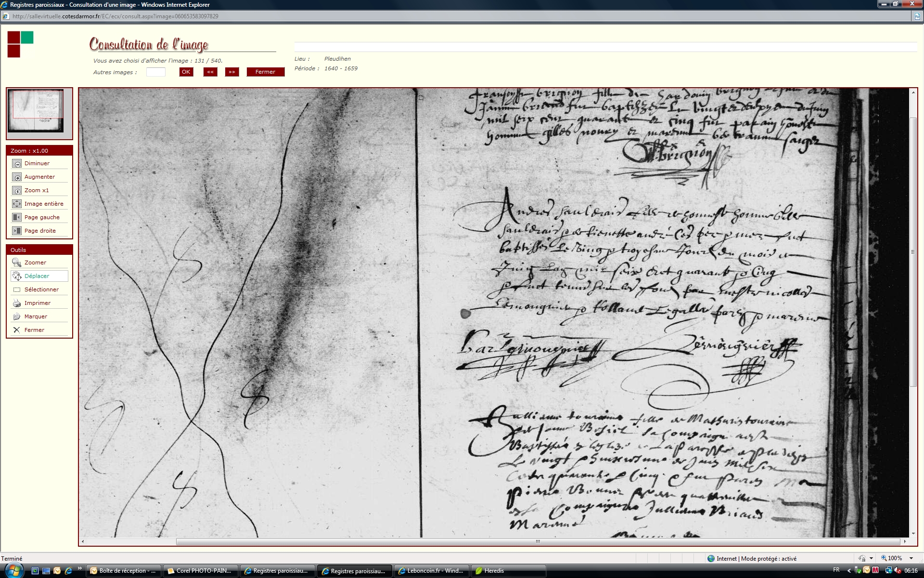Image resolution: width=924 pixels, height=578 pixels.
Task: Open the 100% zoom level dropdown in status bar
Action: (911, 558)
